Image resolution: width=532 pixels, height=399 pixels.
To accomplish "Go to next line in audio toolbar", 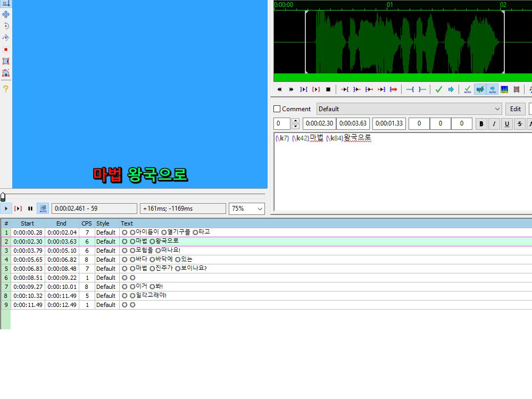I will [291, 89].
